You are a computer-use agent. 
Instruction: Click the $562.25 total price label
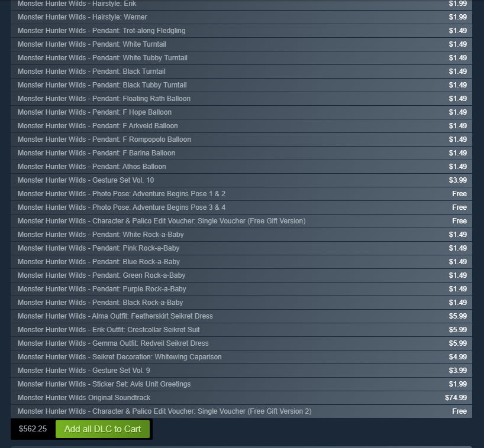(x=33, y=429)
